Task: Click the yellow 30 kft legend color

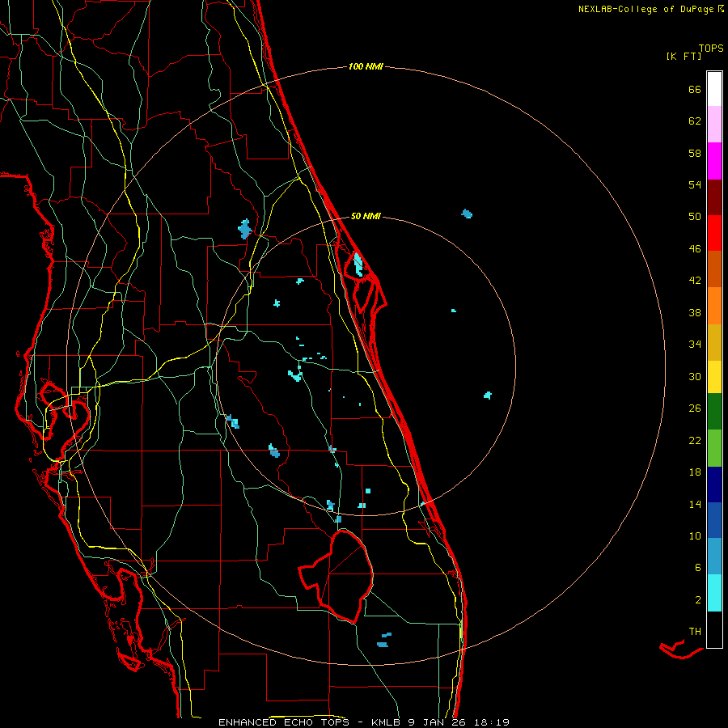Action: click(714, 377)
